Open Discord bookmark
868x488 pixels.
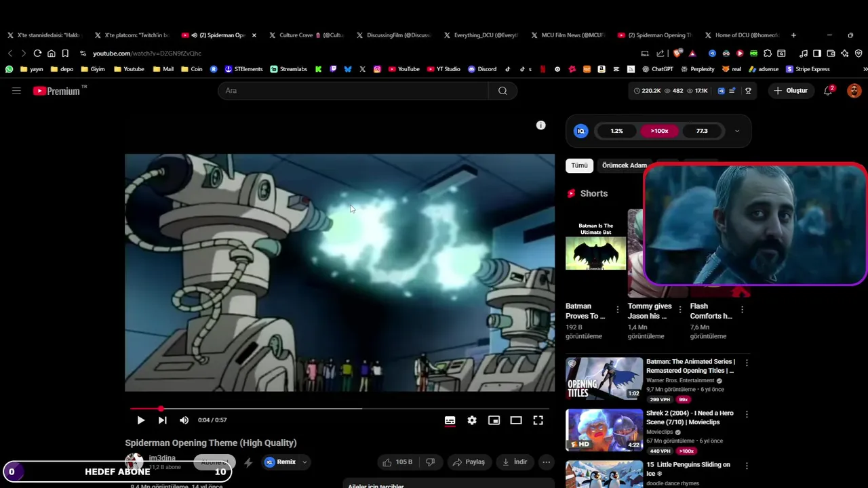click(x=482, y=69)
